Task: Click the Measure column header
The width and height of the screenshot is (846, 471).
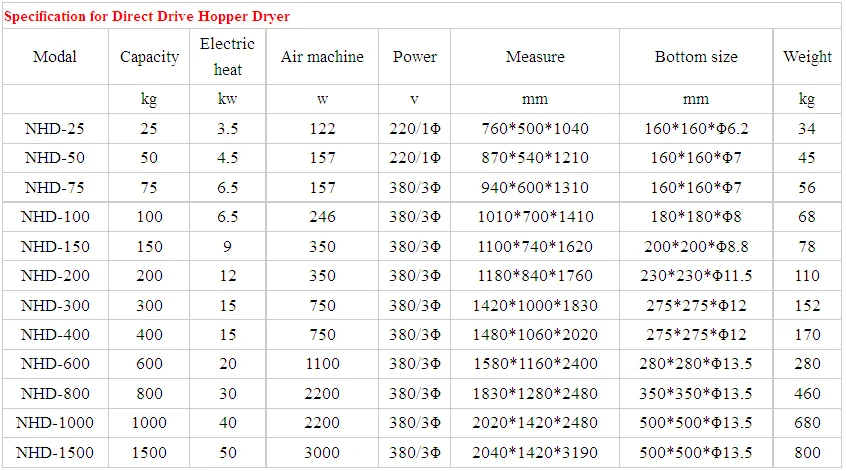Action: [x=534, y=57]
